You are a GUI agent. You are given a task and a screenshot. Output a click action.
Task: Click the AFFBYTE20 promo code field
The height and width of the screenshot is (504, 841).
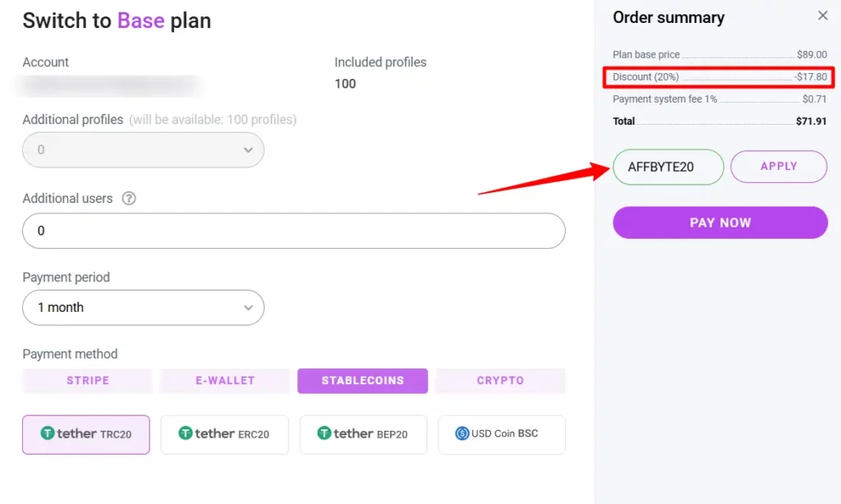click(668, 166)
